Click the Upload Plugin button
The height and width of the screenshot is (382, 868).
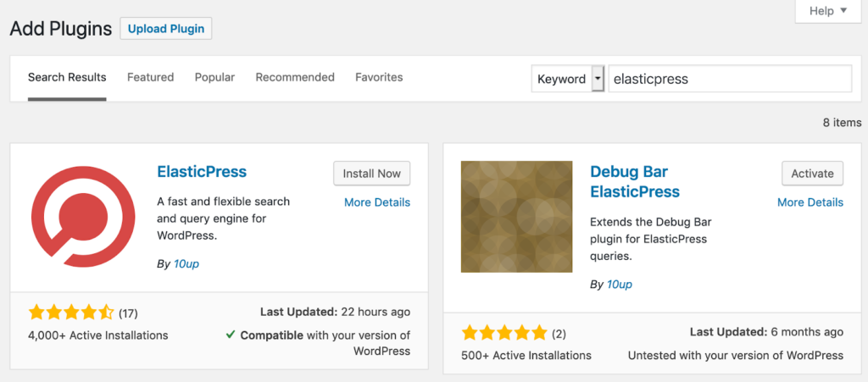[x=166, y=29]
